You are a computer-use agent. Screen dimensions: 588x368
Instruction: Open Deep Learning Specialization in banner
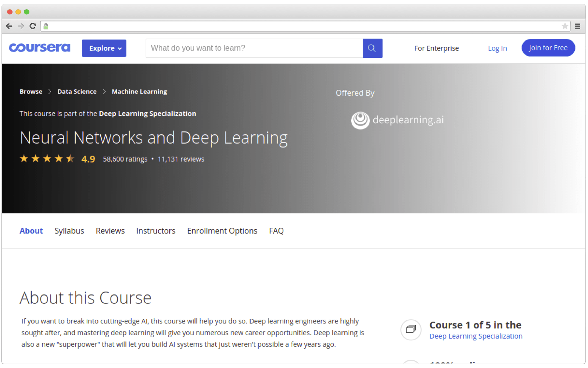[147, 114]
